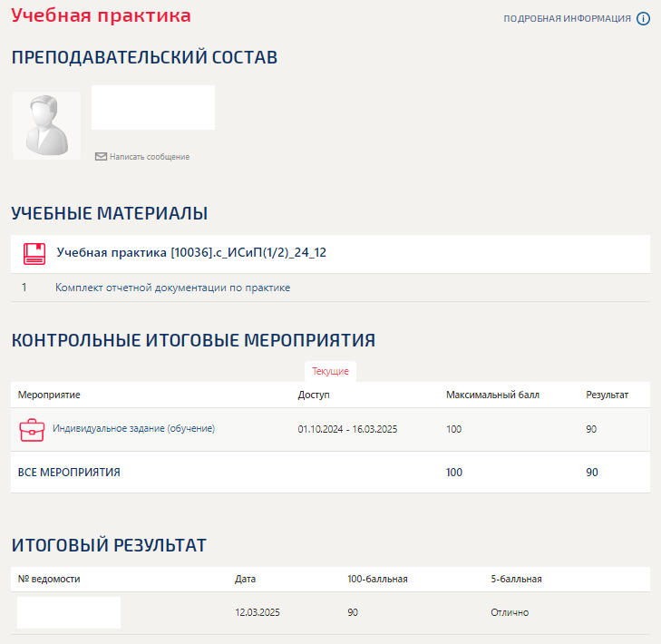This screenshot has width=661, height=644.
Task: Open ПОДРОБНАЯ ИНФОРМАЦИЯ link
Action: (x=567, y=18)
